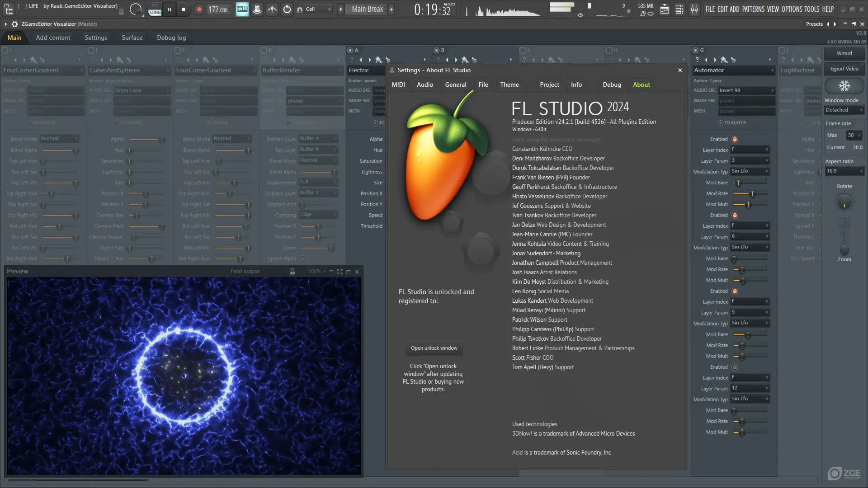The height and width of the screenshot is (488, 868).
Task: Click the red record button
Action: (199, 9)
